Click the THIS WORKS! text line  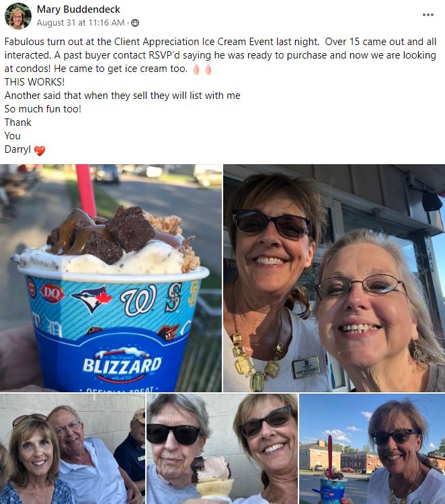pos(35,82)
